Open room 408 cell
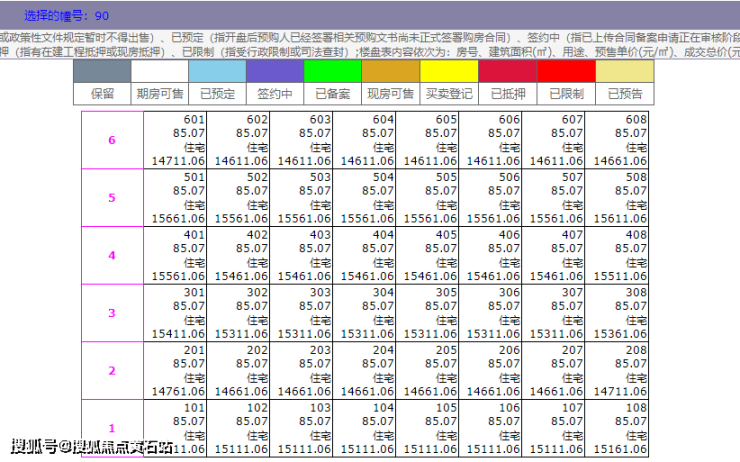The height and width of the screenshot is (462, 740). tap(617, 255)
